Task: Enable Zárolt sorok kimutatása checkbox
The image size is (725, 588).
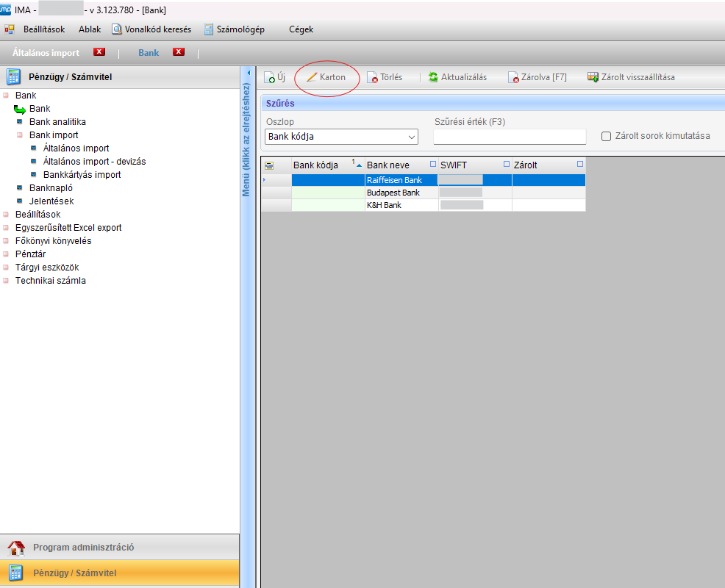Action: pyautogui.click(x=607, y=136)
